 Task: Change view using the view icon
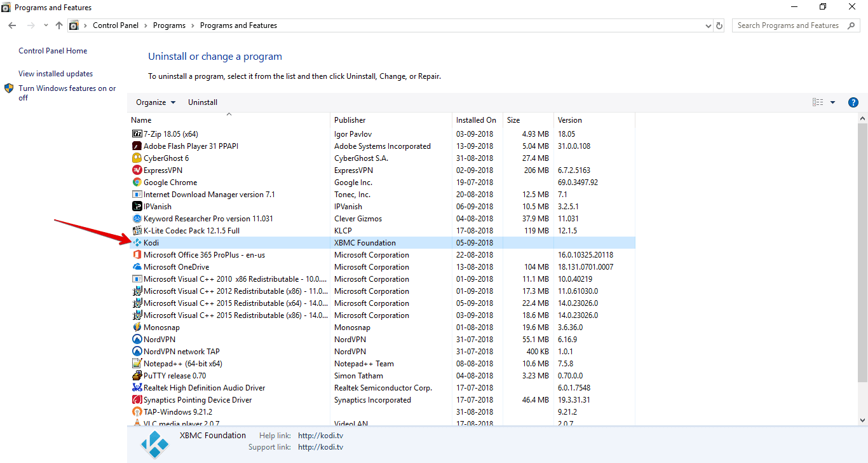[x=818, y=102]
